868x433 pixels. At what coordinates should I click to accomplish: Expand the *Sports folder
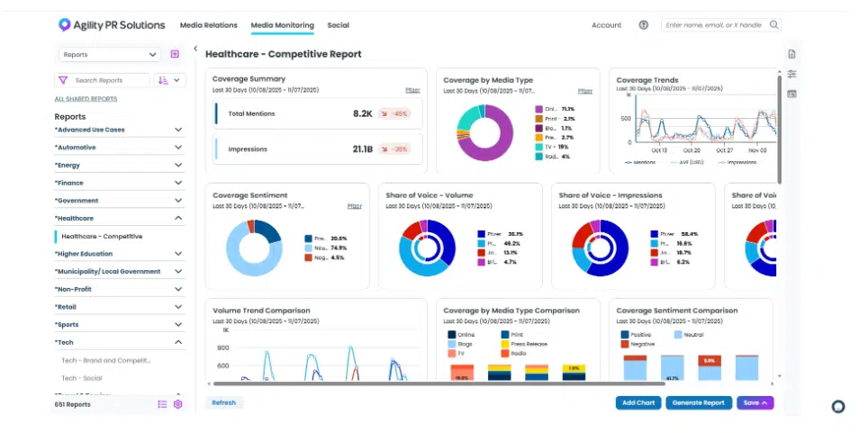click(178, 324)
